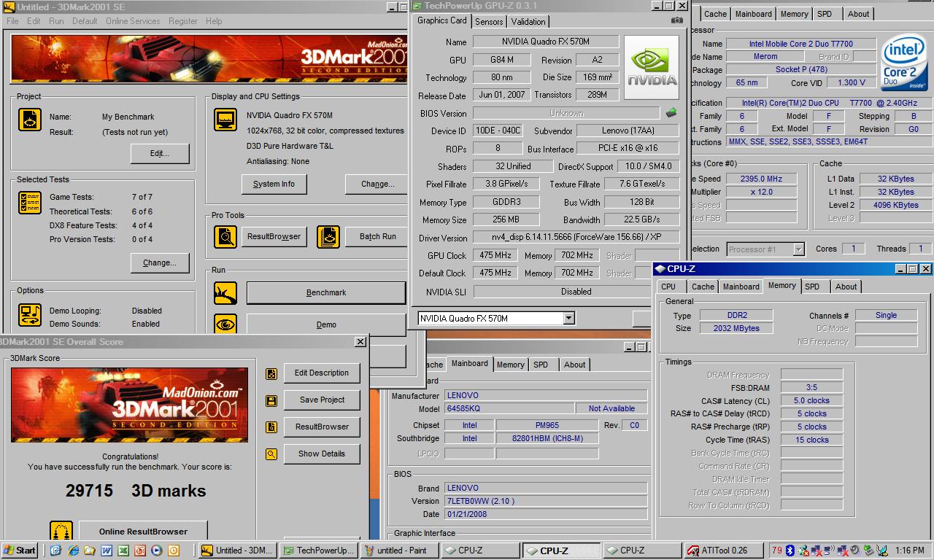Switch to untitled - Paint in taskbar
934x560 pixels.
coord(401,551)
